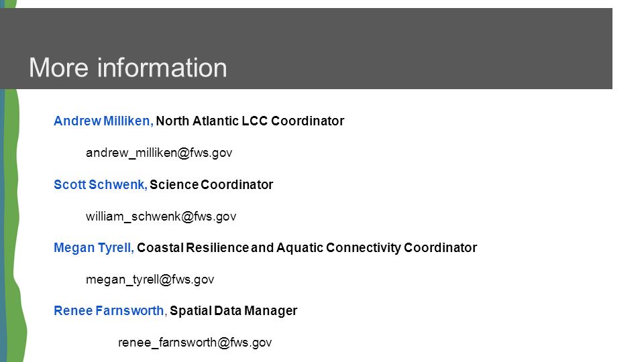Open the renee_farnsworth@fws.gov email address
The width and height of the screenshot is (644, 362).
pos(195,343)
